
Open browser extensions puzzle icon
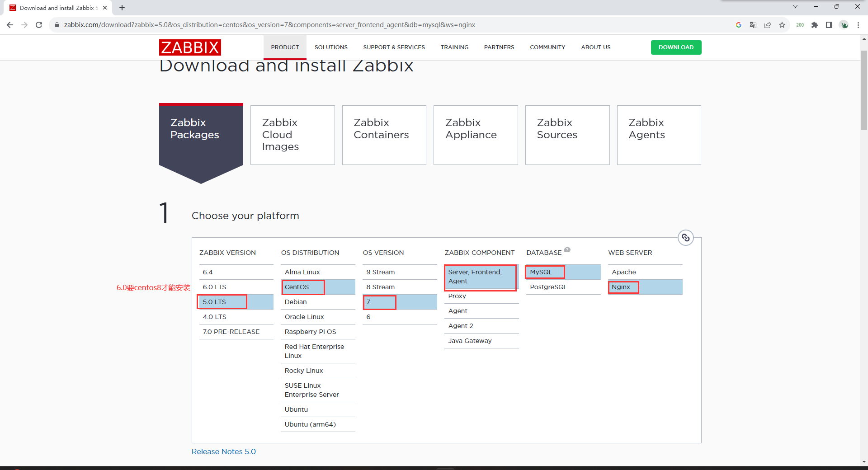(x=815, y=25)
